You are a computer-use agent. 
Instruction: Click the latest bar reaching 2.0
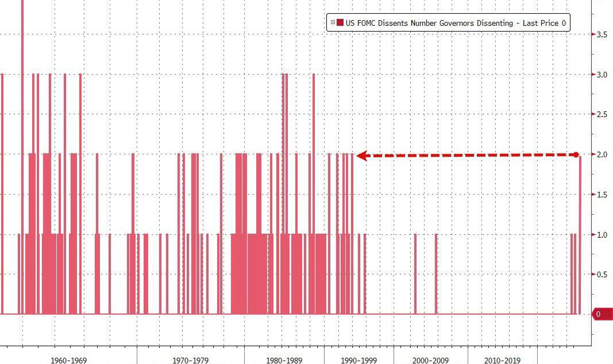coord(580,234)
